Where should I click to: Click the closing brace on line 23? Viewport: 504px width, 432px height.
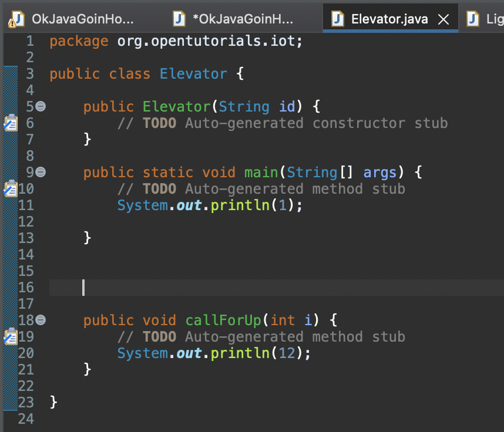click(53, 402)
